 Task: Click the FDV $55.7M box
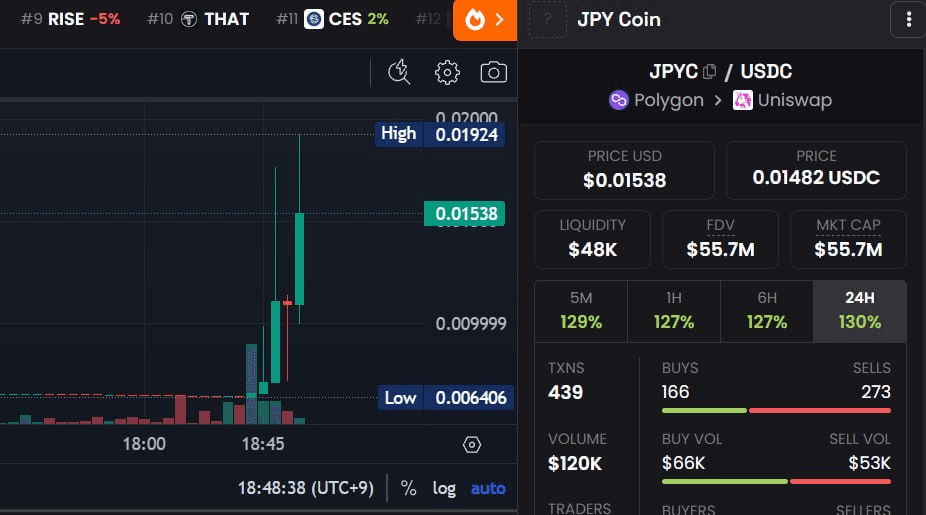pyautogui.click(x=720, y=239)
